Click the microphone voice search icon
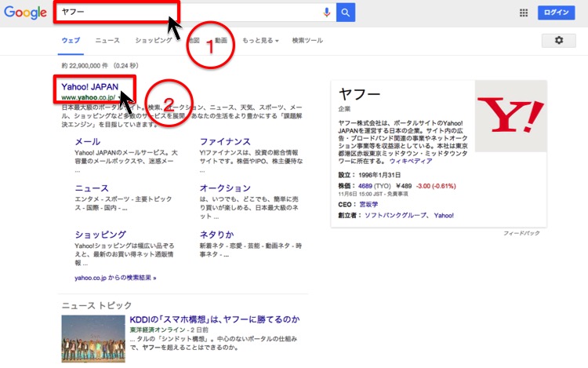 (x=327, y=13)
